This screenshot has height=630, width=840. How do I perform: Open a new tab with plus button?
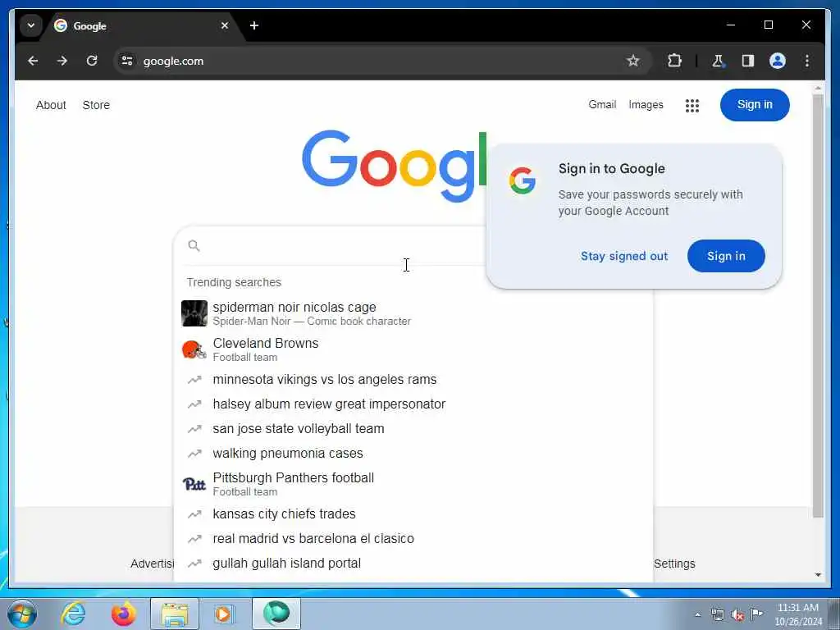(254, 25)
